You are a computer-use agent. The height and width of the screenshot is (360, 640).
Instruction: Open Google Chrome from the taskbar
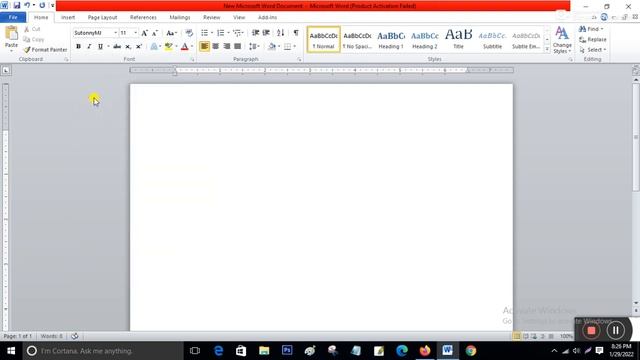tap(471, 350)
